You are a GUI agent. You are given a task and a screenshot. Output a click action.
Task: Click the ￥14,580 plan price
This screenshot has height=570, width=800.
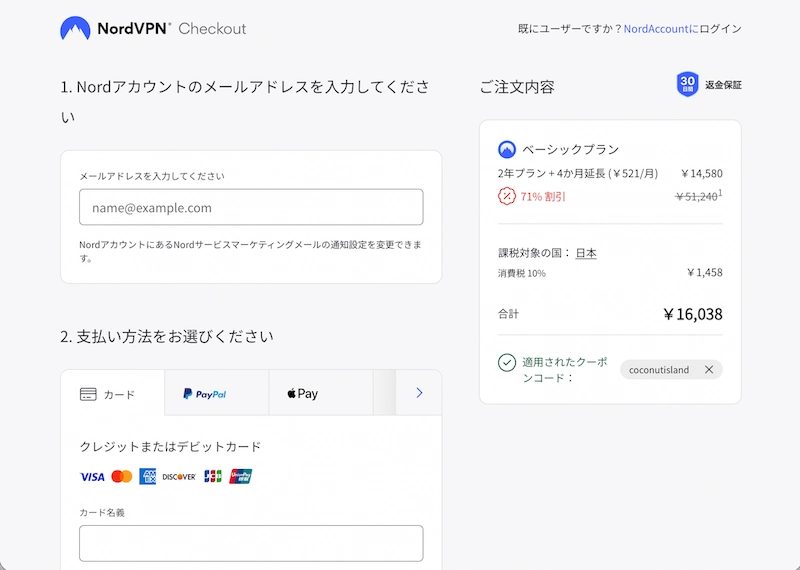(x=702, y=174)
